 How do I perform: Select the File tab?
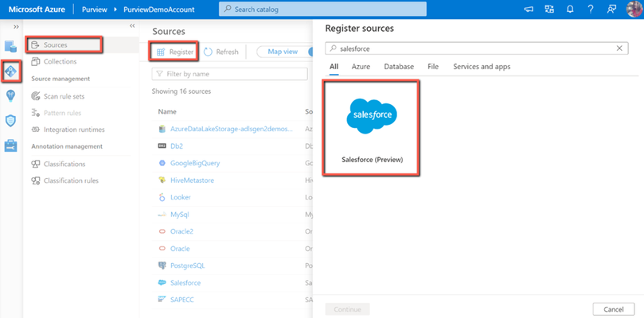(433, 67)
